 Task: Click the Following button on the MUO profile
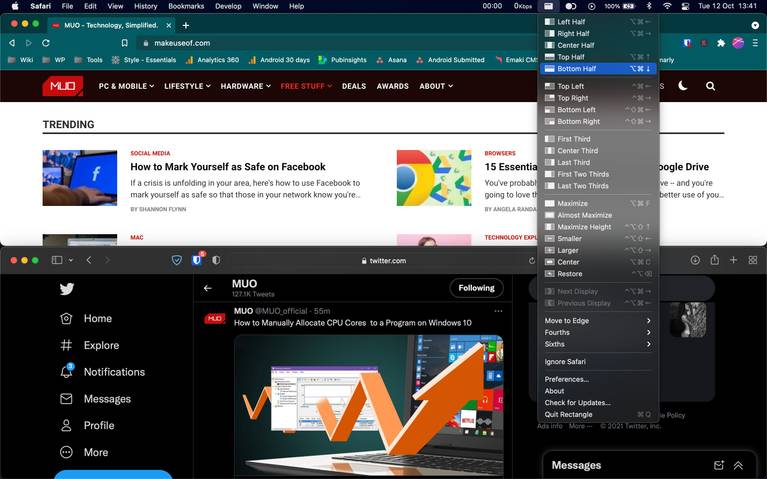476,288
